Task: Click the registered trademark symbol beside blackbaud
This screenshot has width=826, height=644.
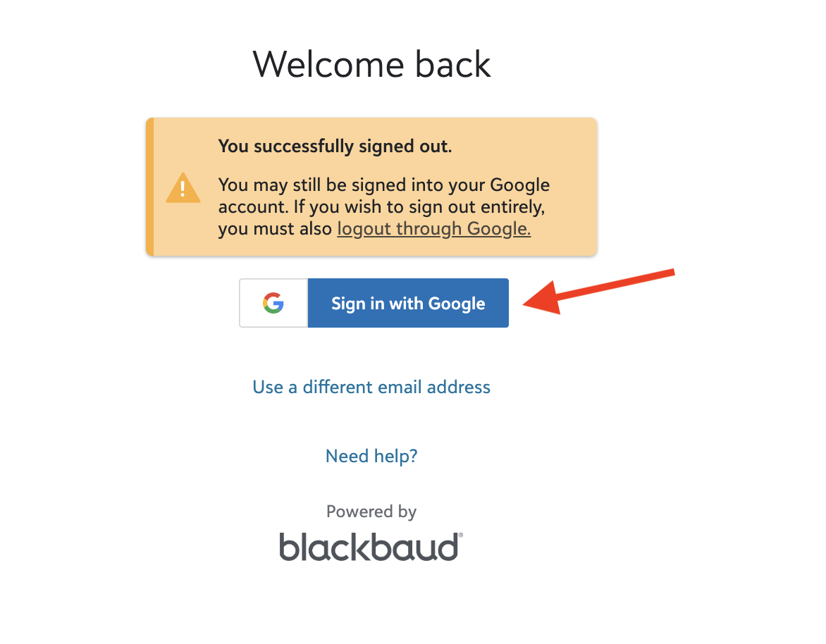Action: 461,535
